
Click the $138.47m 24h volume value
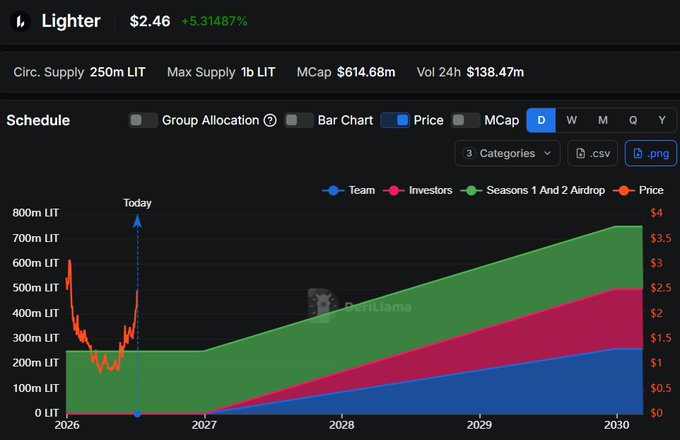tap(495, 72)
